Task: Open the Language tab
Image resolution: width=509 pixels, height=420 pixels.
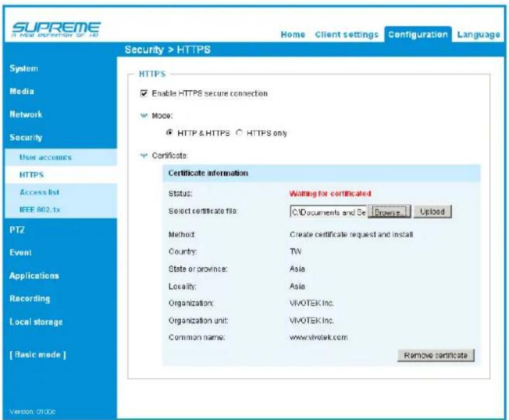Action: point(478,35)
